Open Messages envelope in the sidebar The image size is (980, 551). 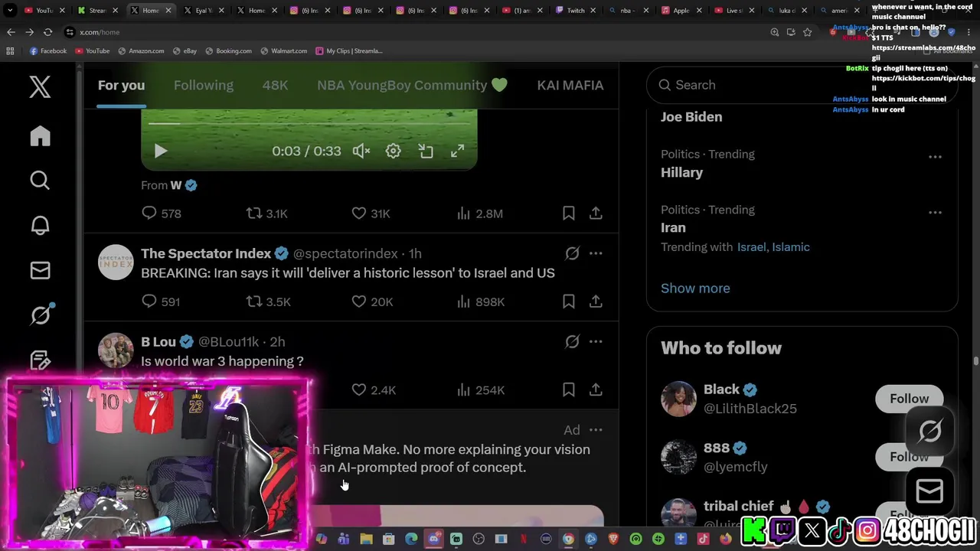pyautogui.click(x=40, y=270)
